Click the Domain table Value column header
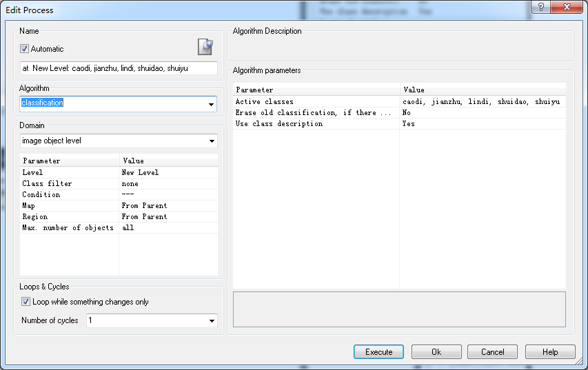Image resolution: width=588 pixels, height=370 pixels. (168, 161)
